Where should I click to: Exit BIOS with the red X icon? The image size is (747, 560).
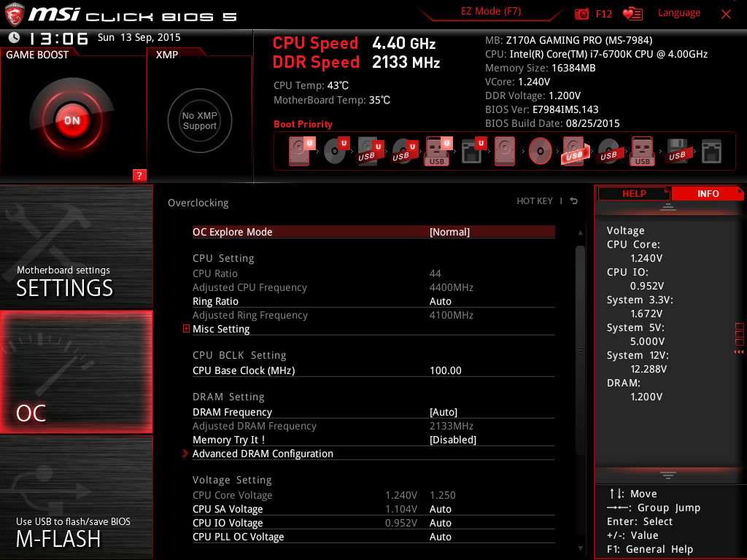[726, 15]
